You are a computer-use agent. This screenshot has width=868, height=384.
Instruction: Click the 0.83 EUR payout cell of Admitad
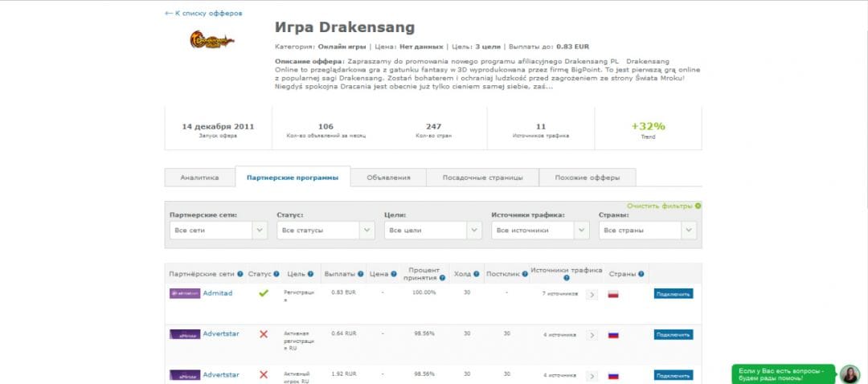point(343,292)
